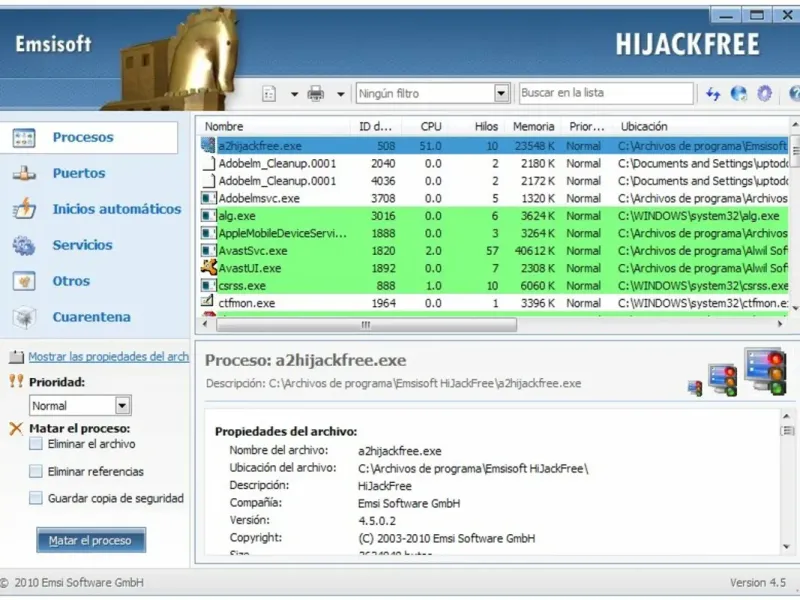Open Mostrar las propiedades del arch link

click(x=109, y=357)
